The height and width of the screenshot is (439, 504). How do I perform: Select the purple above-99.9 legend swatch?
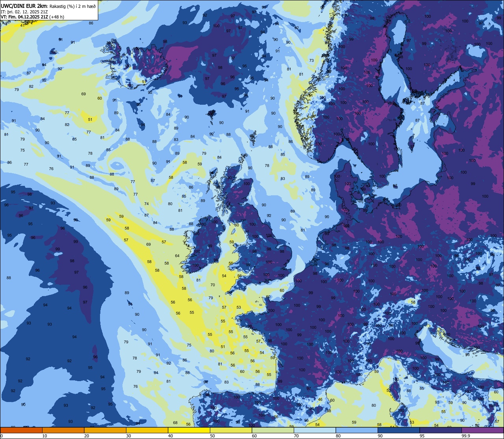(482, 430)
